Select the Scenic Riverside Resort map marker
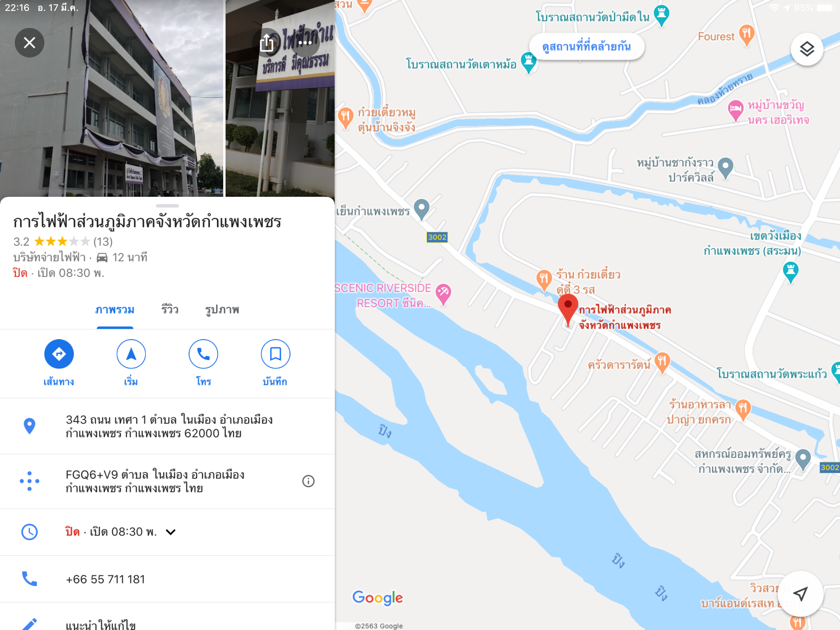Viewport: 840px width, 630px height. 443,294
